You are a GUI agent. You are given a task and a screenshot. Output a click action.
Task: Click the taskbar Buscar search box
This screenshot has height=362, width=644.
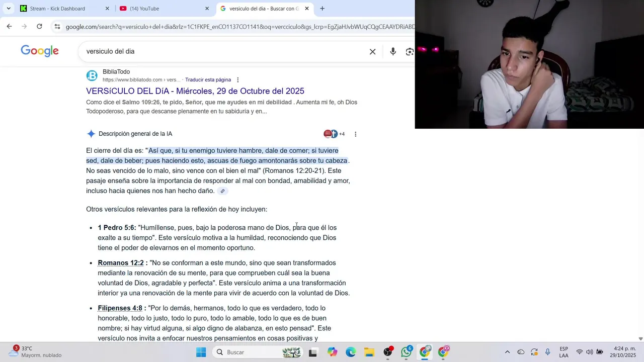(258, 352)
